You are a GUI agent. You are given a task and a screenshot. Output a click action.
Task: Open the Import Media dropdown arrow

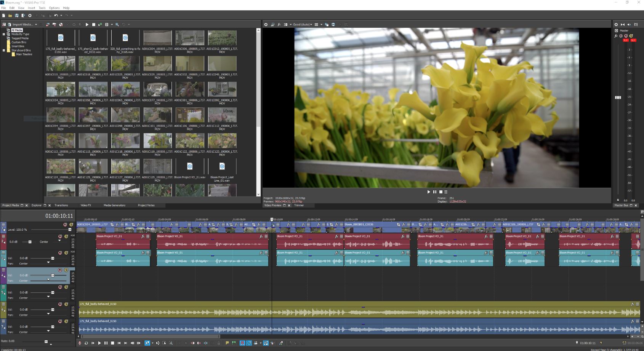pos(36,24)
